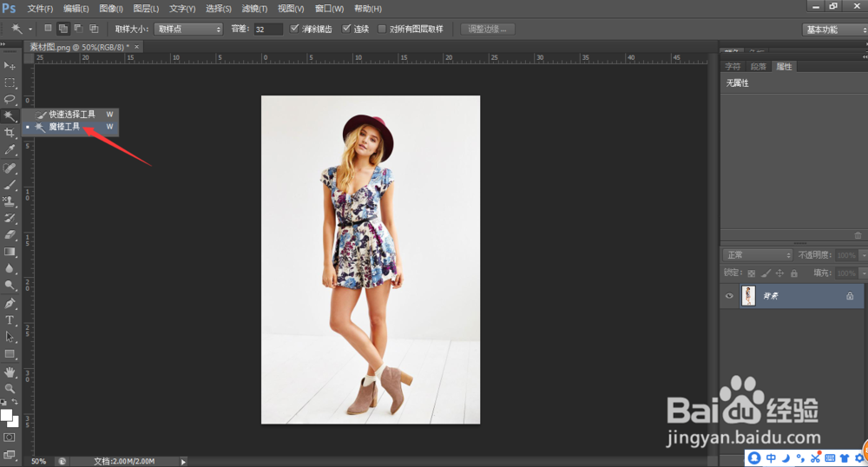The image size is (868, 467).
Task: Pick the Lasso tool
Action: [x=10, y=99]
